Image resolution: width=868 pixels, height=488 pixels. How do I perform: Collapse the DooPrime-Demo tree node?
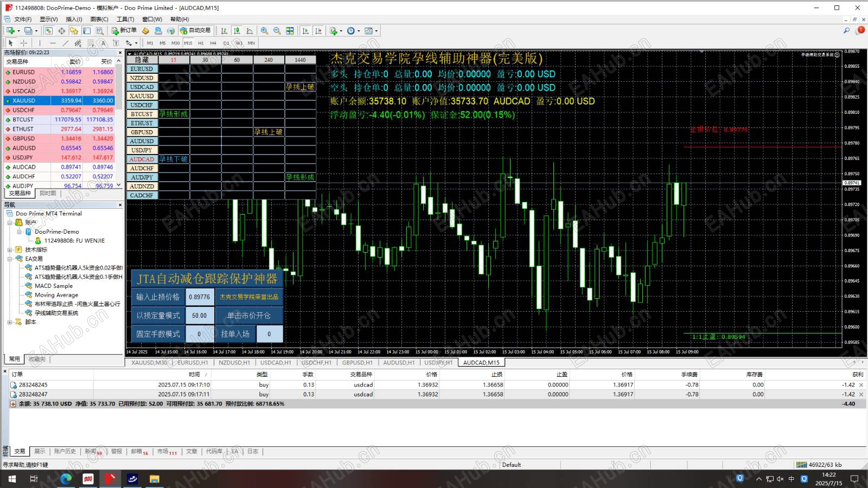tap(20, 232)
